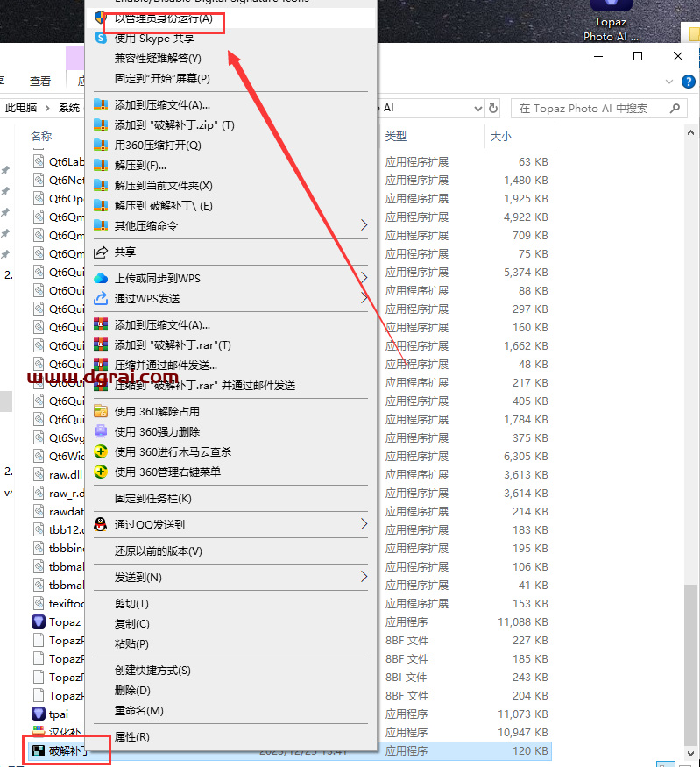700x767 pixels.
Task: Run as administrator via 以管理员身份运行(A)
Action: pyautogui.click(x=163, y=18)
